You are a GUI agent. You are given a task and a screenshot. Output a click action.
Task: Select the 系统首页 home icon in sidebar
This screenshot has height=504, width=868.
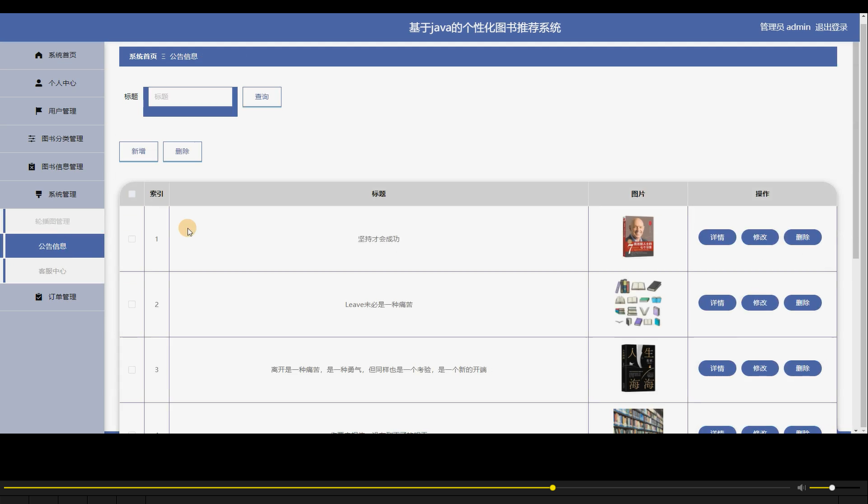coord(38,54)
